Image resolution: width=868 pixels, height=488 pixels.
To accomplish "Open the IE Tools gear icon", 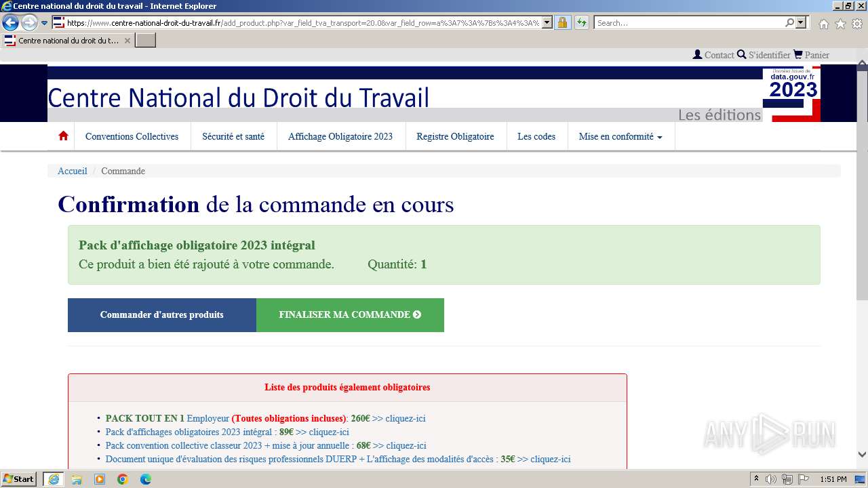I will click(x=857, y=24).
